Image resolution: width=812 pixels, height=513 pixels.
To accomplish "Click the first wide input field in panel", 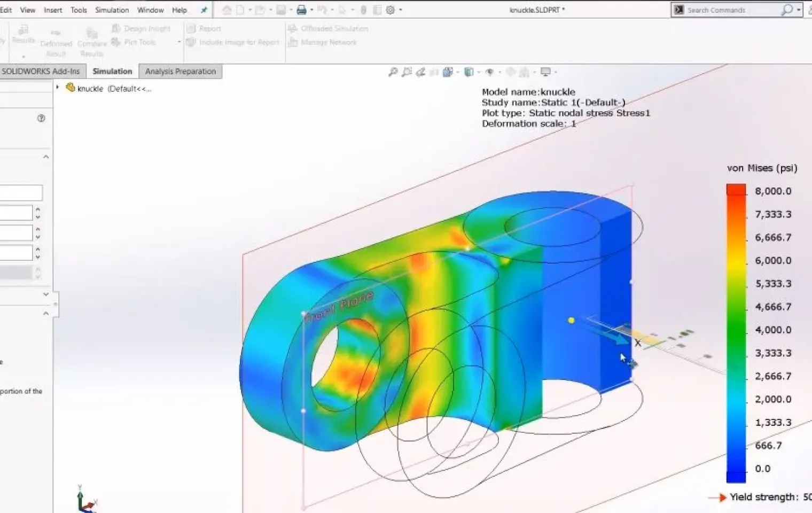I will pyautogui.click(x=21, y=193).
